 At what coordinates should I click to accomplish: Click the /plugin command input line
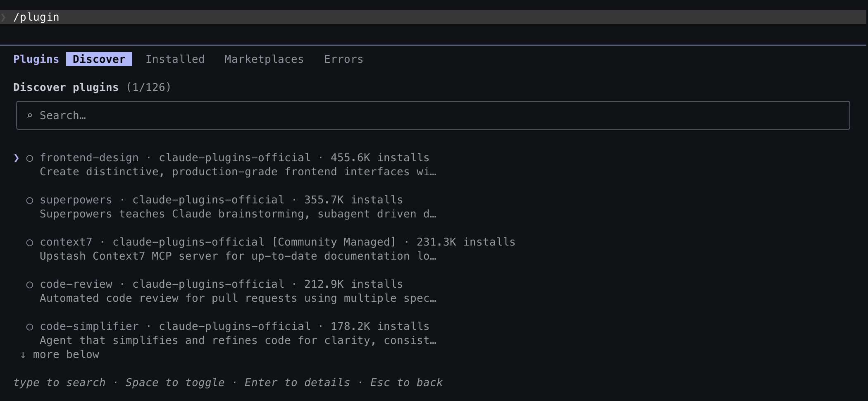(433, 17)
